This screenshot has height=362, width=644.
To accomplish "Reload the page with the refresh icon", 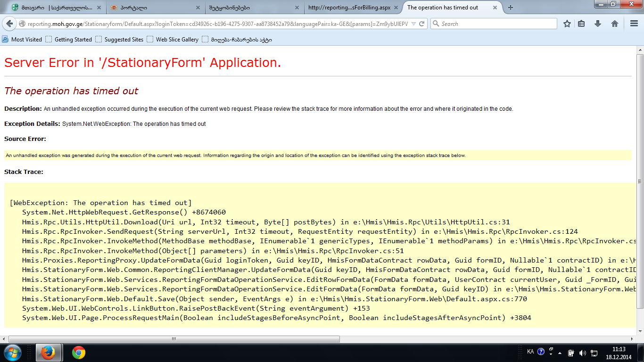I will tap(422, 24).
